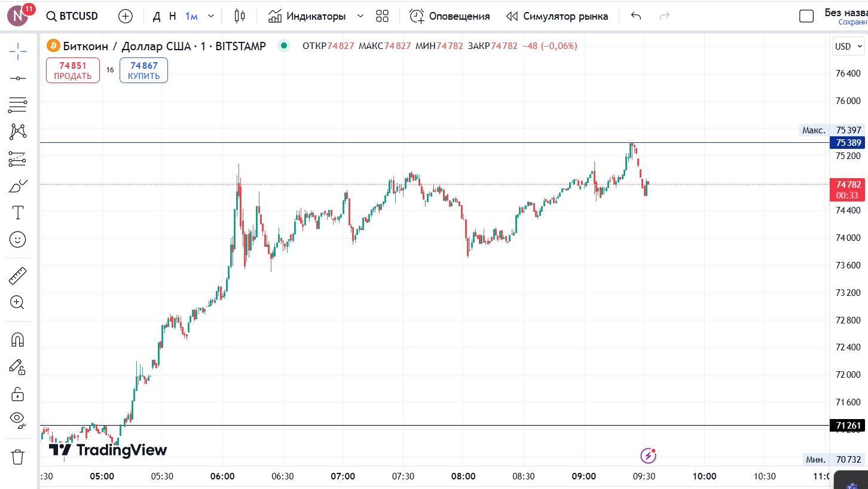This screenshot has width=868, height=489.
Task: Activate the zoom in tool
Action: (18, 302)
